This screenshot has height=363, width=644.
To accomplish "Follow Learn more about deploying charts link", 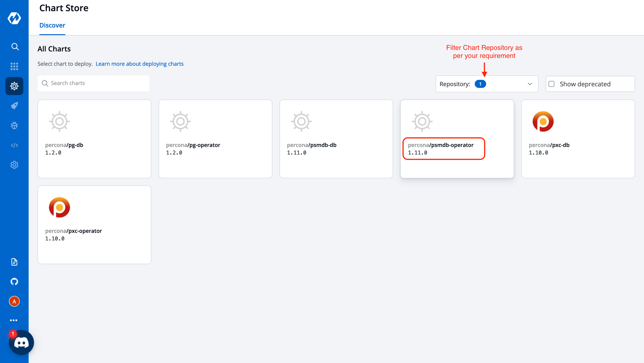I will (x=139, y=64).
